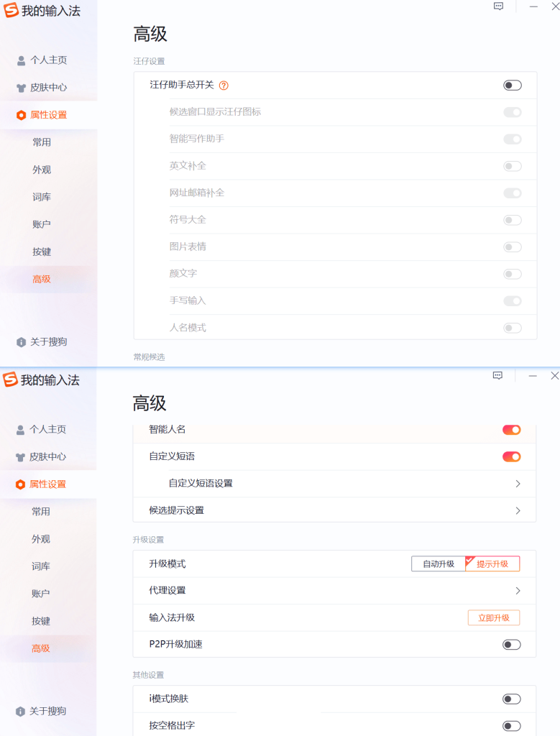The image size is (560, 736).
Task: Click 关于搜狗 info icon in 汪仔设置 window
Action: pyautogui.click(x=21, y=342)
